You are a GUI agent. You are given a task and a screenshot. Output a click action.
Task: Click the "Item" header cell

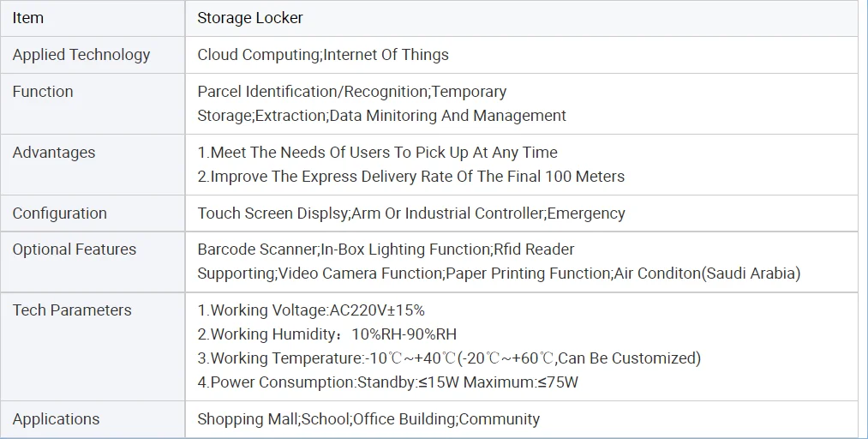[x=28, y=18]
